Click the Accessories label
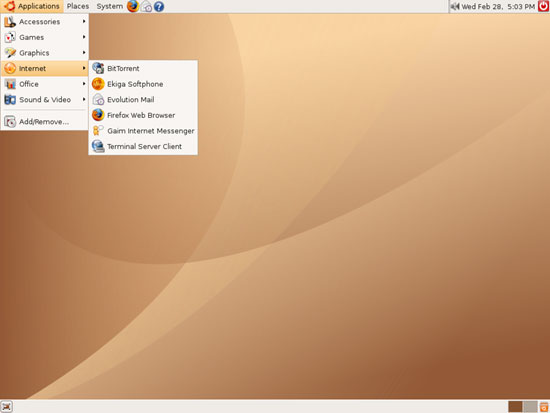Viewport: 550px width, 413px height. click(40, 22)
